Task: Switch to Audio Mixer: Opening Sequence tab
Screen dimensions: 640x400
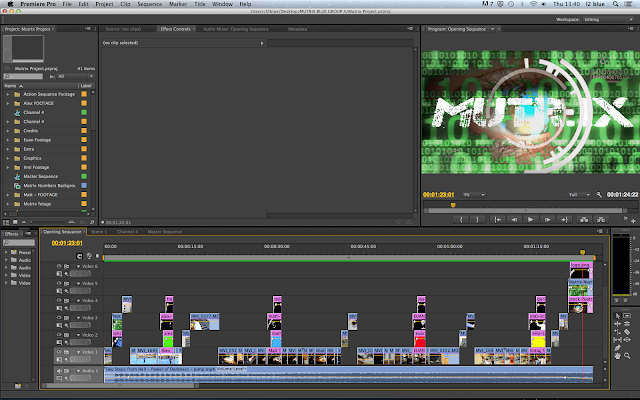Action: pos(236,29)
